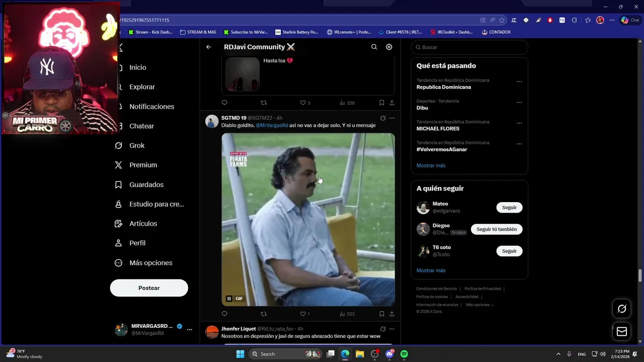The height and width of the screenshot is (362, 644).
Task: Click Seguir tú también for Diegoo
Action: click(497, 229)
